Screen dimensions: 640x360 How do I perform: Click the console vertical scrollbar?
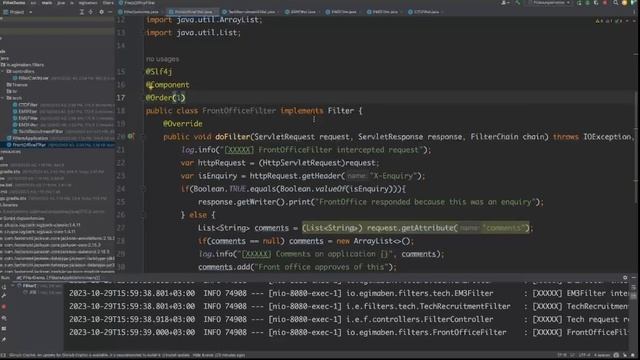click(634, 296)
